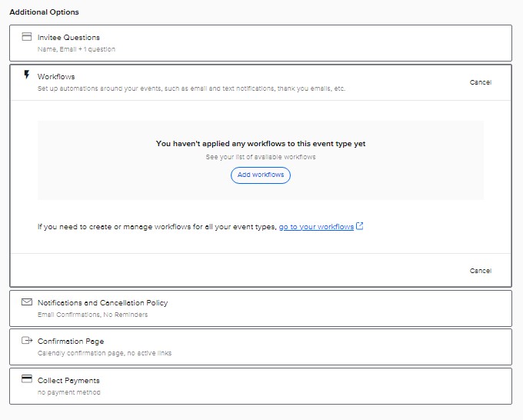Viewport: 523px width, 420px height.
Task: Expand the Confirmation Page section
Action: 261,347
